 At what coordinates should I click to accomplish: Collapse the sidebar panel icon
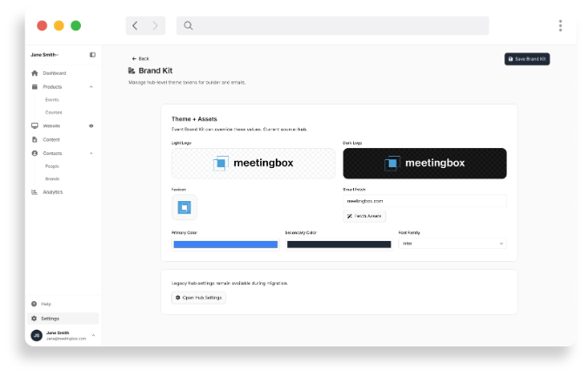tap(92, 55)
